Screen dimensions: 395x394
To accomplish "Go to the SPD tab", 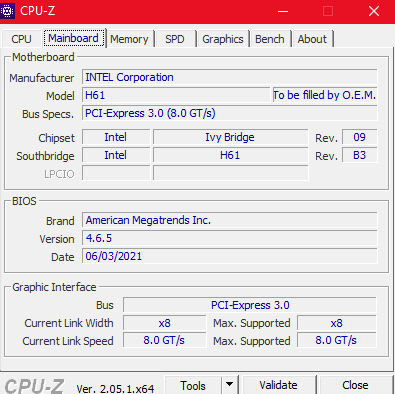I will (175, 39).
